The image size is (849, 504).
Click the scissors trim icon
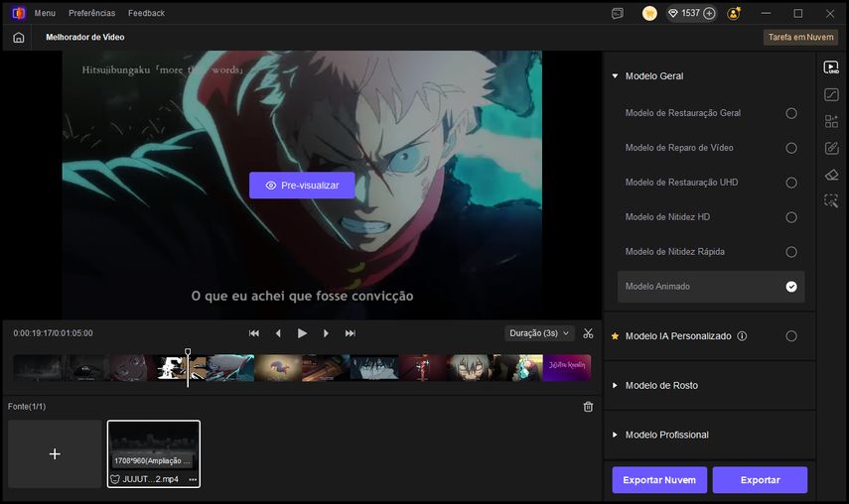pyautogui.click(x=588, y=333)
